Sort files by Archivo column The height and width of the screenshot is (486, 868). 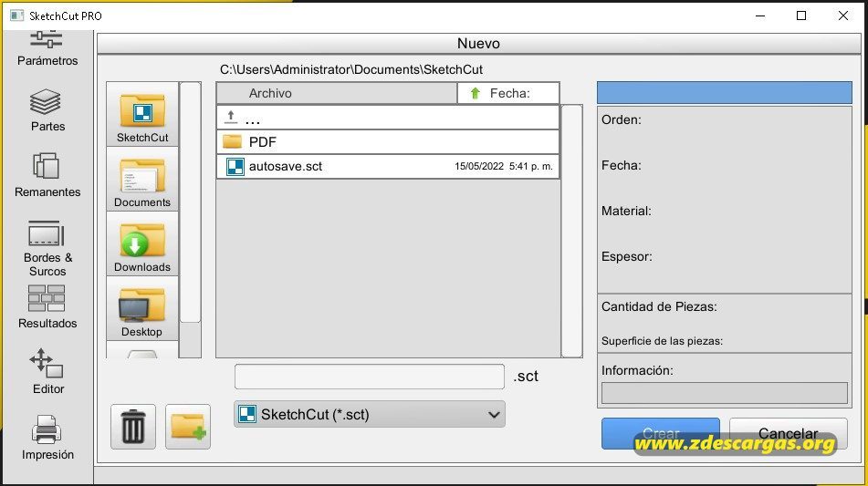337,93
